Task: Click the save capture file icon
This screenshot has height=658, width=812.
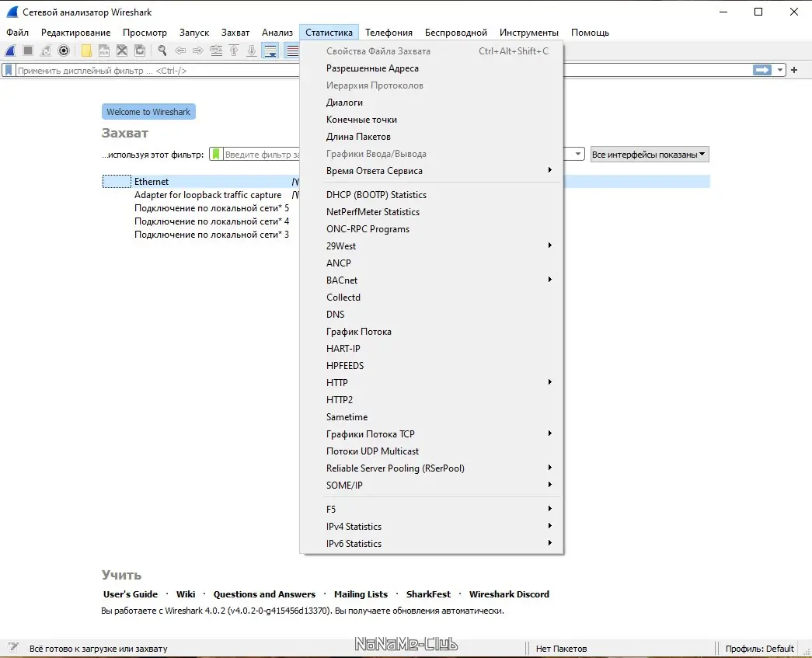Action: [104, 50]
